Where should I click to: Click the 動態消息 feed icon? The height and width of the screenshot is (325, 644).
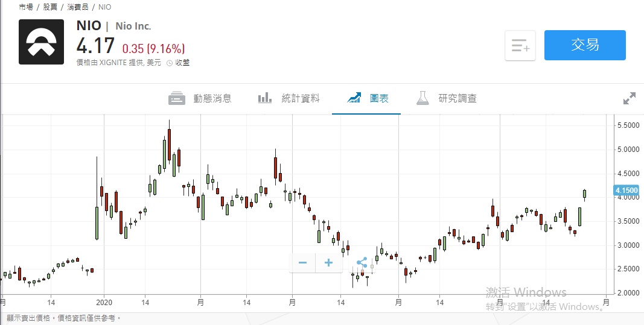[x=177, y=98]
